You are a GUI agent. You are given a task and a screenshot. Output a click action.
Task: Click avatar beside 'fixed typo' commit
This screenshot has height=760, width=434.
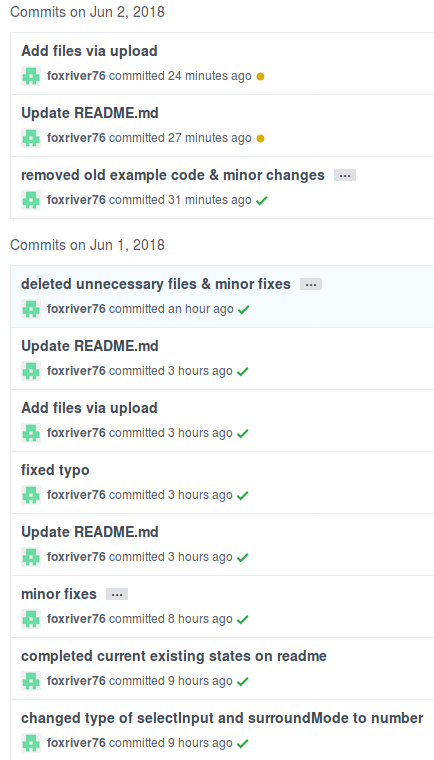[x=31, y=495]
